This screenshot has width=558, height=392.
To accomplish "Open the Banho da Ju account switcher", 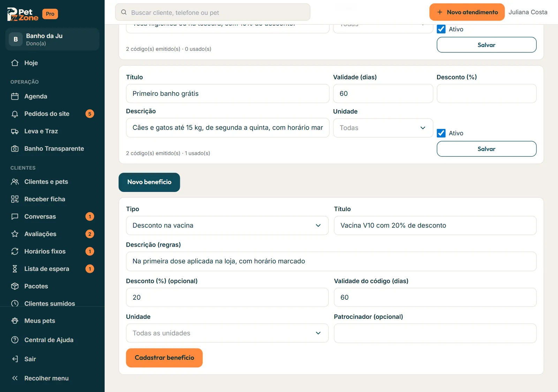I will (x=52, y=39).
